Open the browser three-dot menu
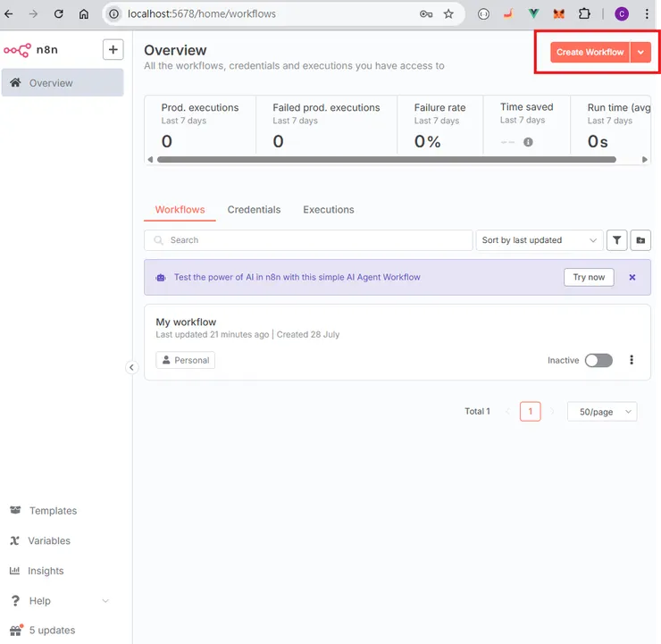661x644 pixels. coord(647,14)
